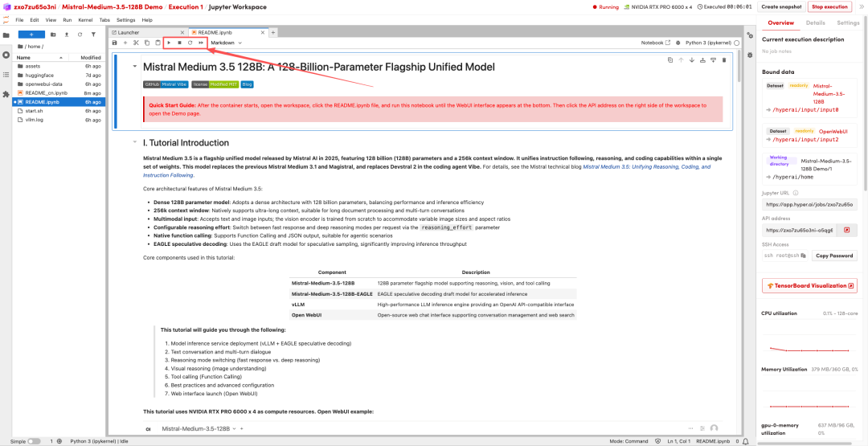
Task: Insert a cell below using the plus toolbar icon
Action: pos(125,43)
